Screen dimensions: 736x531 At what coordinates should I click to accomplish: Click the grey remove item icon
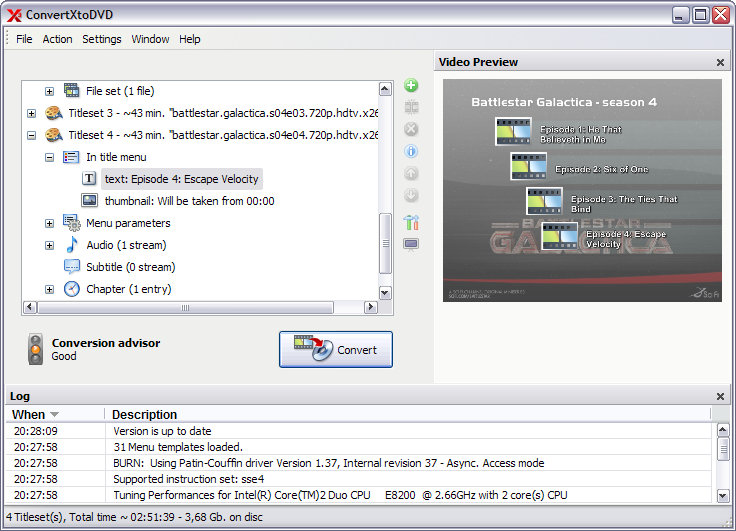(x=411, y=129)
